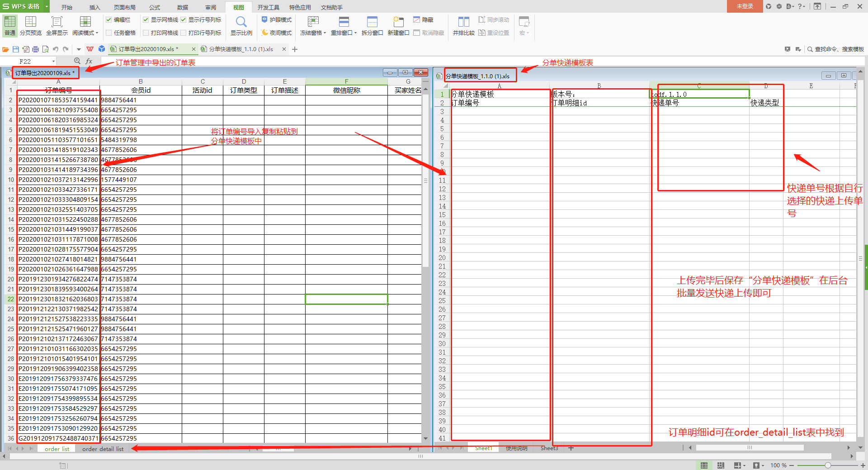Expand the eye protection dropdown in status bar
The height and width of the screenshot is (470, 868).
(x=763, y=465)
